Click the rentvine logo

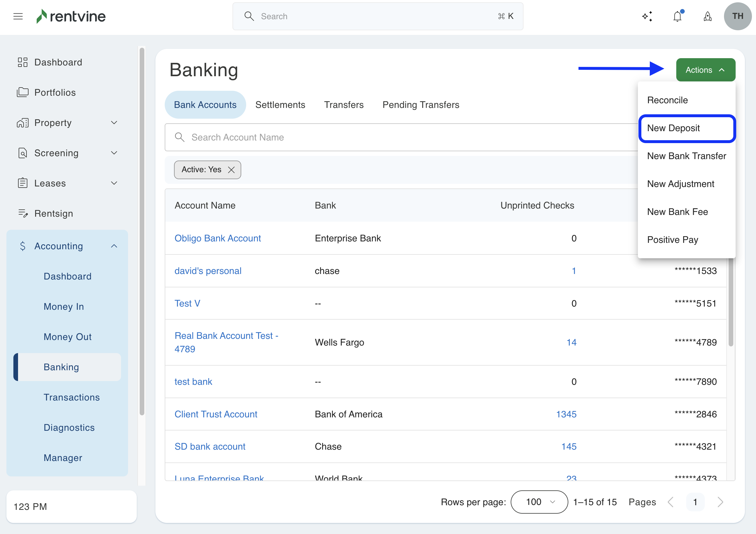point(71,16)
